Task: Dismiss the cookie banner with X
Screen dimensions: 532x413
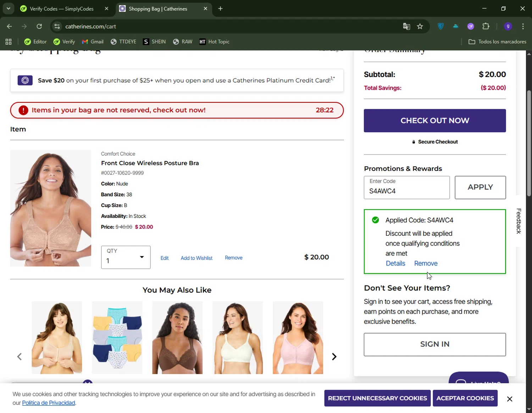Action: (510, 399)
